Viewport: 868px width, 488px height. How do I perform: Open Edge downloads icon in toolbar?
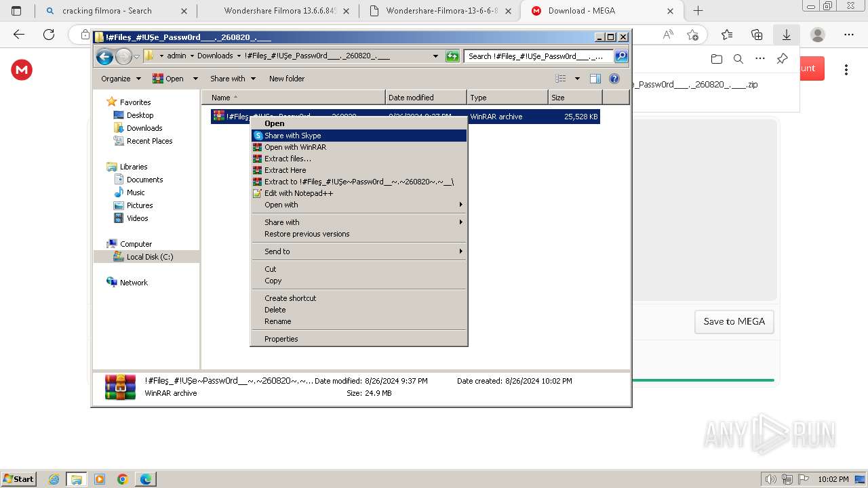787,35
